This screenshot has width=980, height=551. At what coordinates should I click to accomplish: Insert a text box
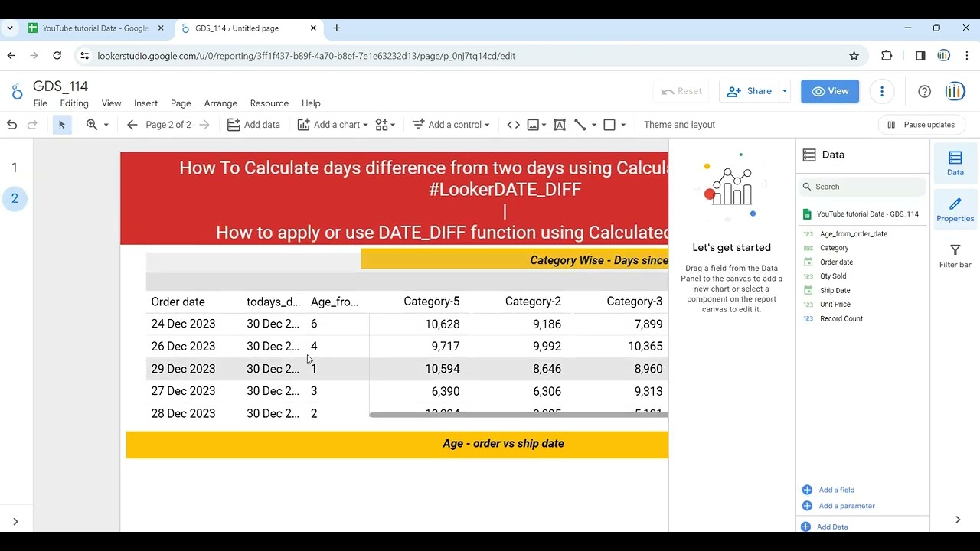click(560, 125)
